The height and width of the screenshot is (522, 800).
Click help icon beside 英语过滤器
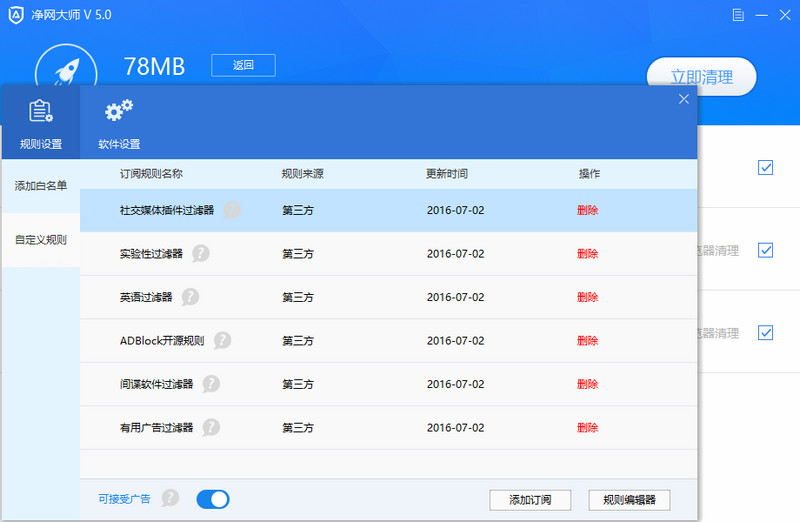190,297
